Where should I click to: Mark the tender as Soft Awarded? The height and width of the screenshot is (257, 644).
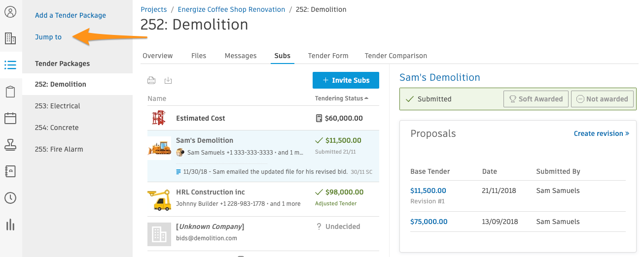tap(536, 99)
